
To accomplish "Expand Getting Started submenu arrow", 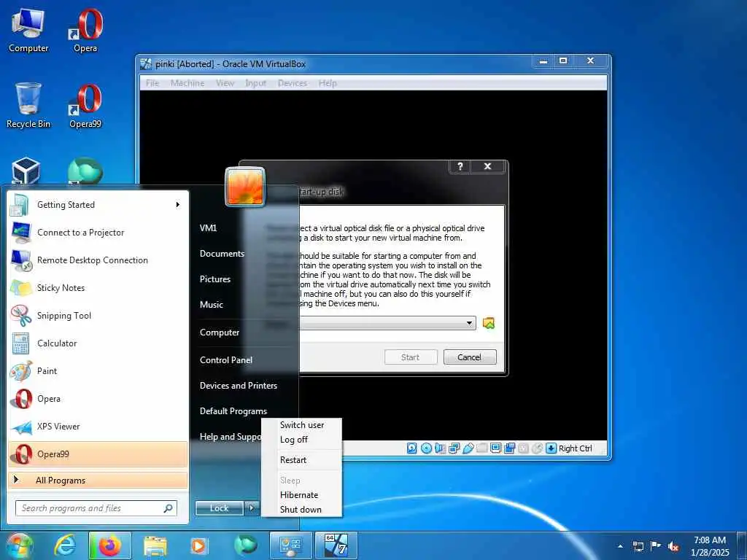I will tap(178, 205).
